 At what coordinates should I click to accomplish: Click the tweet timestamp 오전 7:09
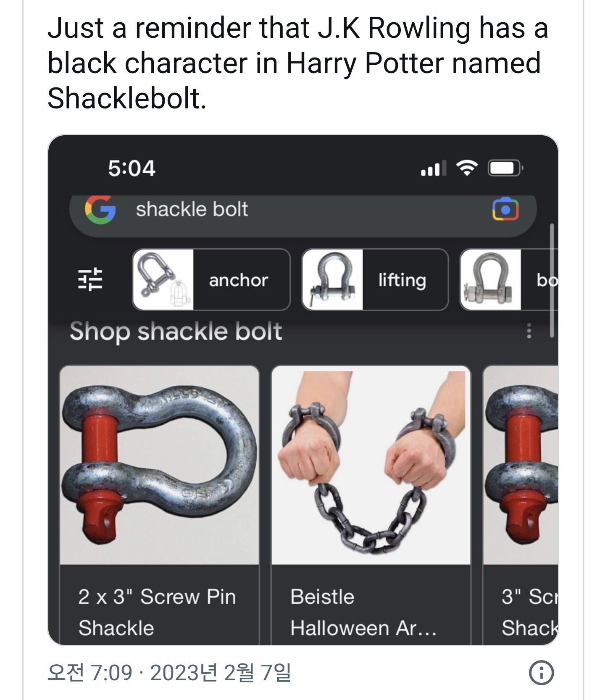[x=90, y=672]
